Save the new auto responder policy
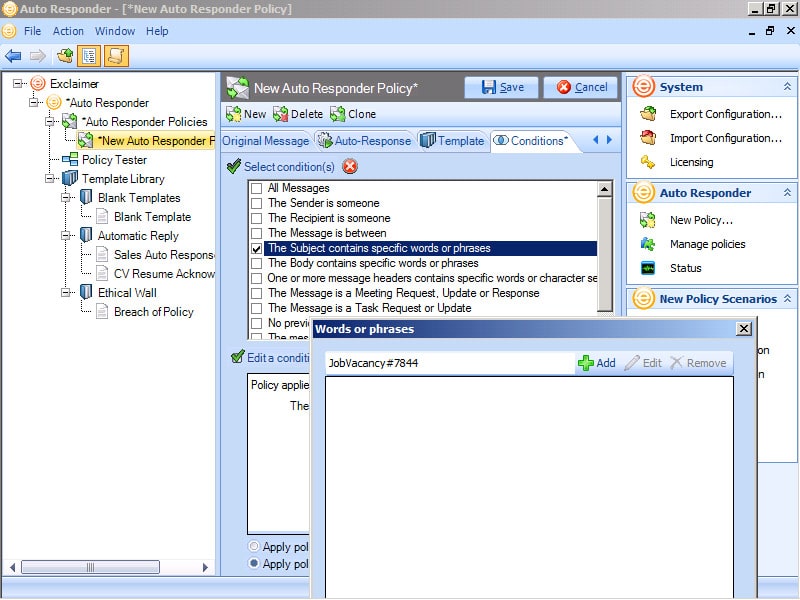The image size is (800, 600). (x=501, y=87)
